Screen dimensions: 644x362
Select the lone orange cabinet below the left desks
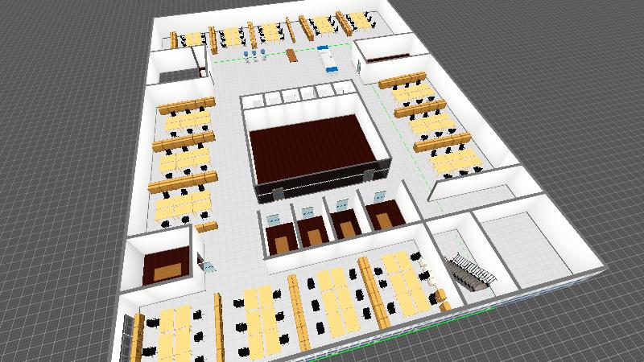[x=207, y=228]
